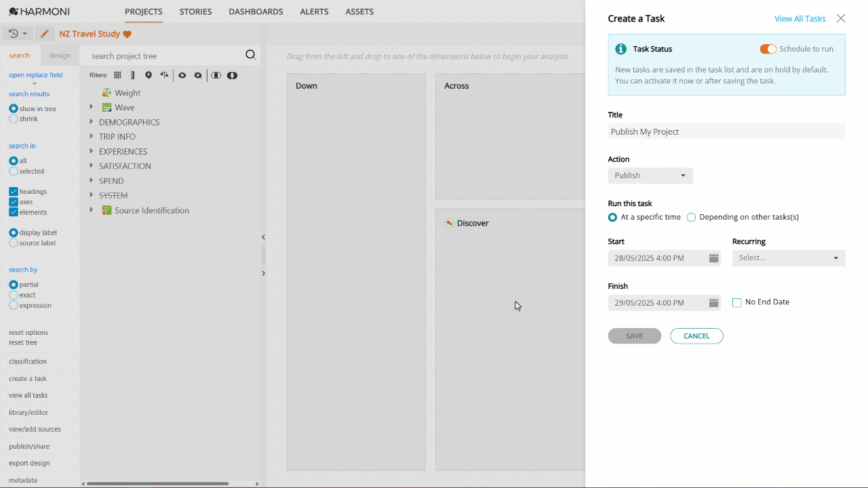Expand the SYSTEM tree node
The height and width of the screenshot is (488, 868).
click(92, 195)
